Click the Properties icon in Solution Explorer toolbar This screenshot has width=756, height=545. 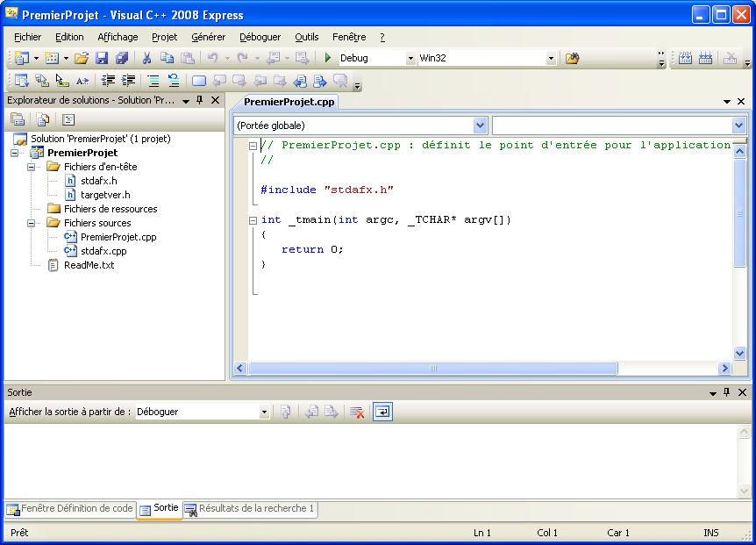tap(17, 119)
